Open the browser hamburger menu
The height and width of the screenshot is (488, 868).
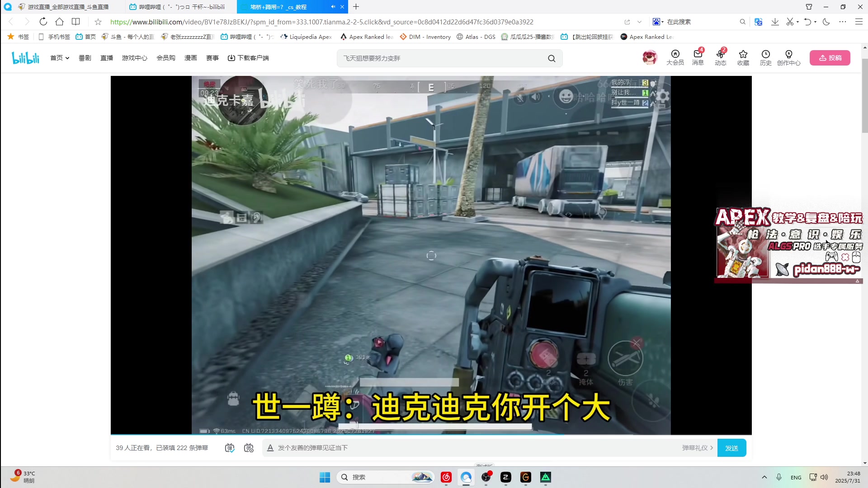(x=859, y=22)
